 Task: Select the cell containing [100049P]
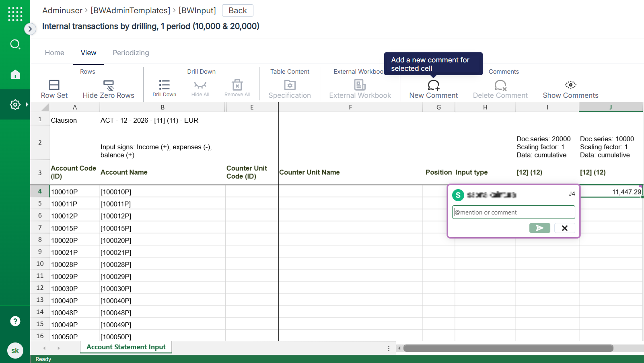[163, 325]
